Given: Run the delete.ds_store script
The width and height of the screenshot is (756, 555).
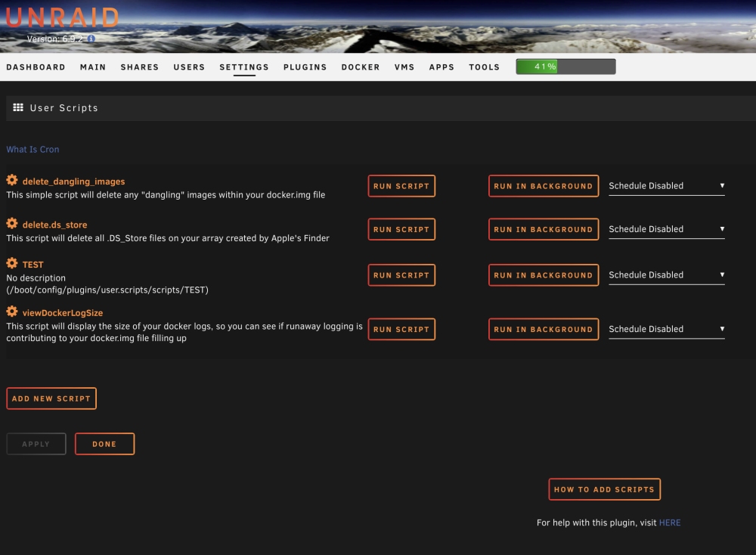Looking at the screenshot, I should [x=401, y=230].
